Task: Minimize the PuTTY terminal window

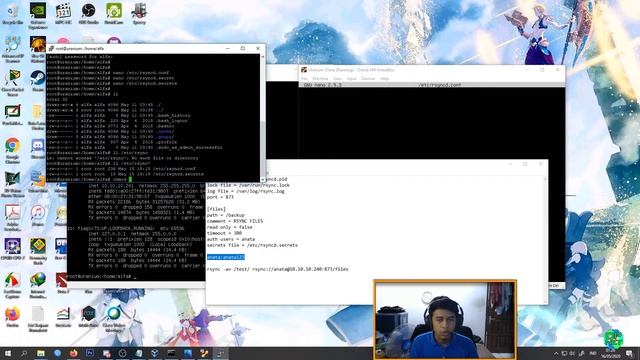Action: pos(227,48)
